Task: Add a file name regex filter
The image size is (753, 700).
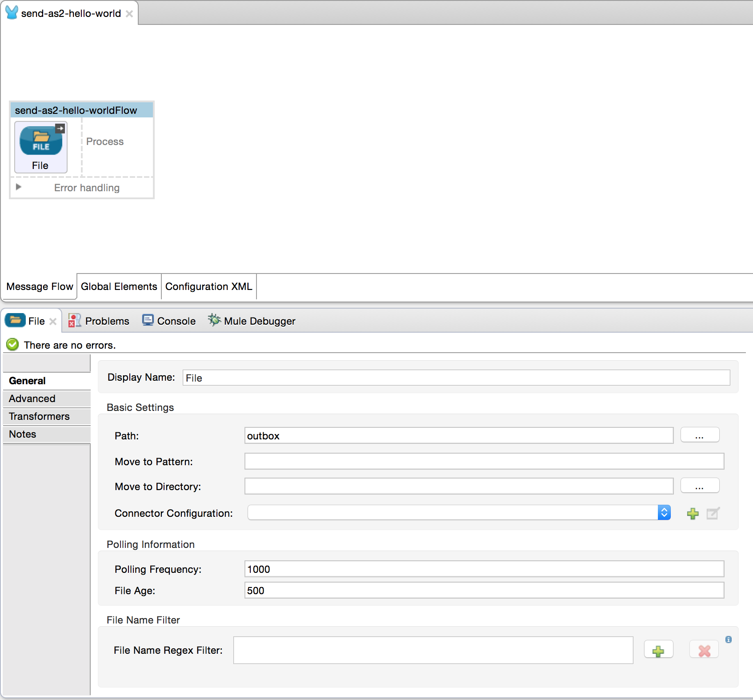Action: tap(659, 650)
